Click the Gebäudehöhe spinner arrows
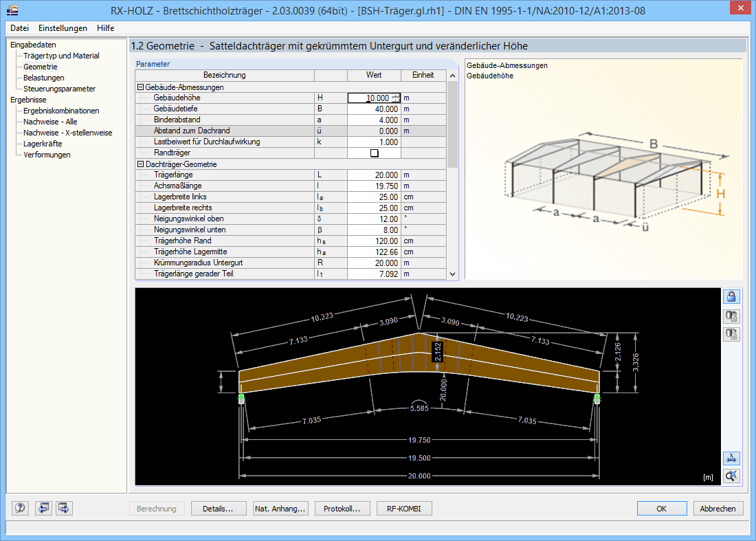 (x=396, y=98)
